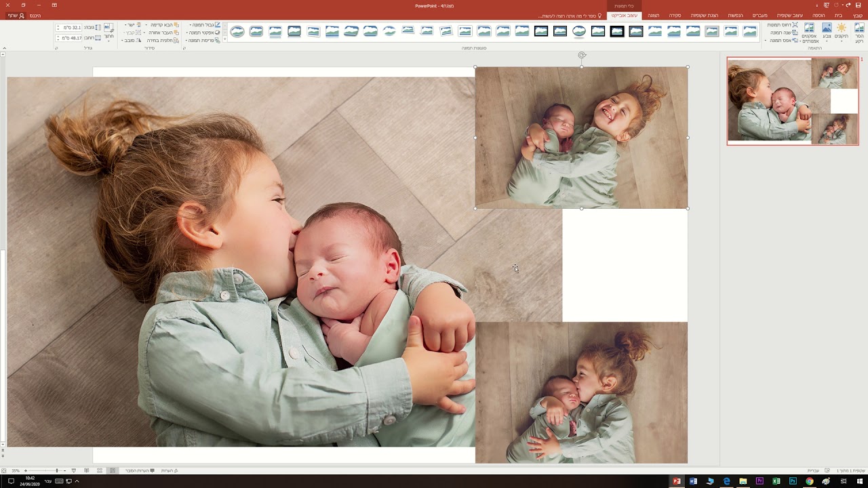The height and width of the screenshot is (488, 868).
Task: Collapse the ribbon with chevron arrow
Action: click(4, 48)
